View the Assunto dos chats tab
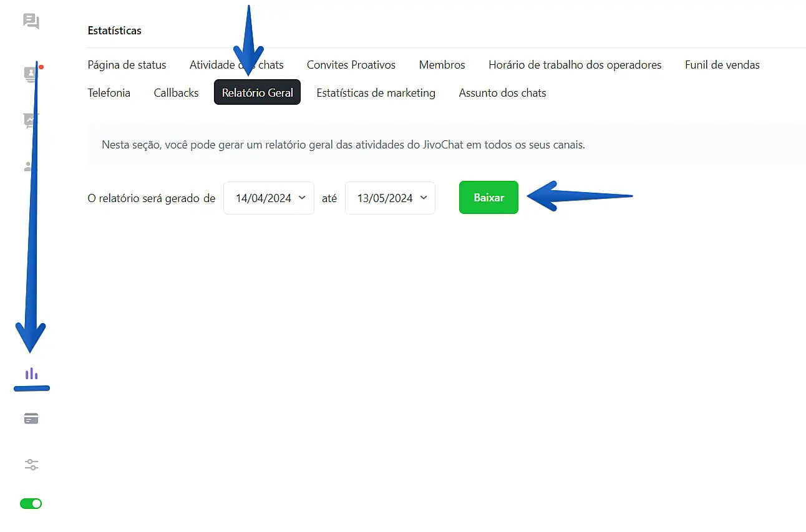Screen dimensions: 806x532 tap(502, 93)
